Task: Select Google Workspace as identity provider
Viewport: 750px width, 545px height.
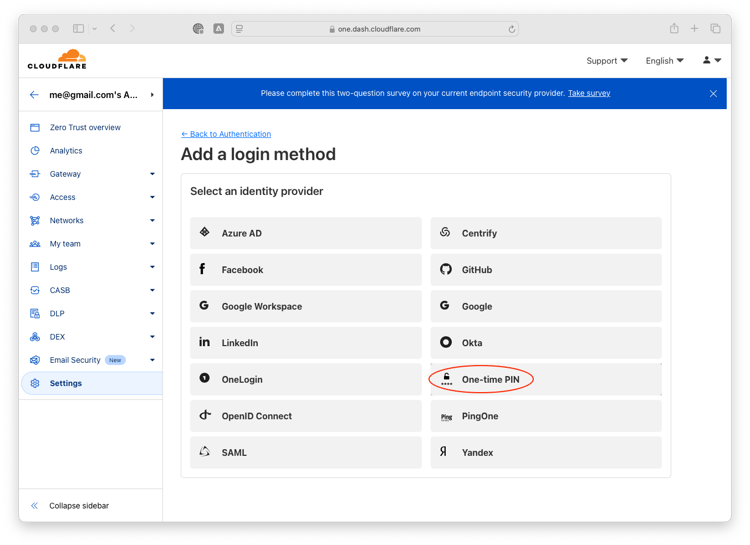Action: click(x=306, y=306)
